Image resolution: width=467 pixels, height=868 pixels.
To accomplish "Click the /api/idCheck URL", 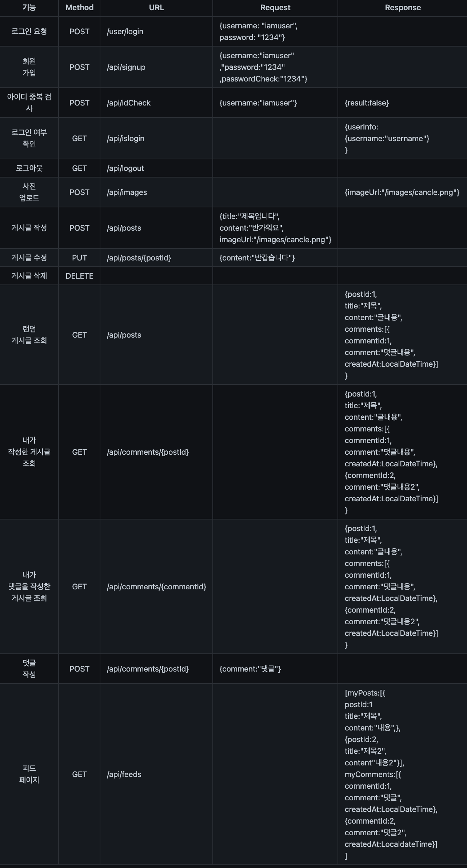I will pyautogui.click(x=128, y=103).
